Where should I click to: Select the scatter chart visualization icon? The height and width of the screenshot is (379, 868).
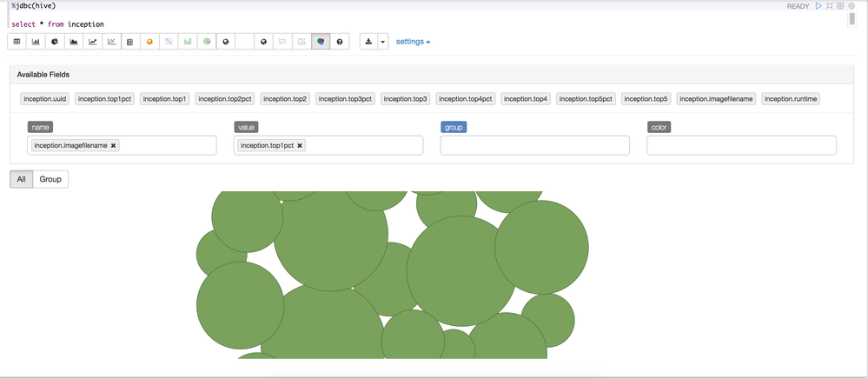112,42
